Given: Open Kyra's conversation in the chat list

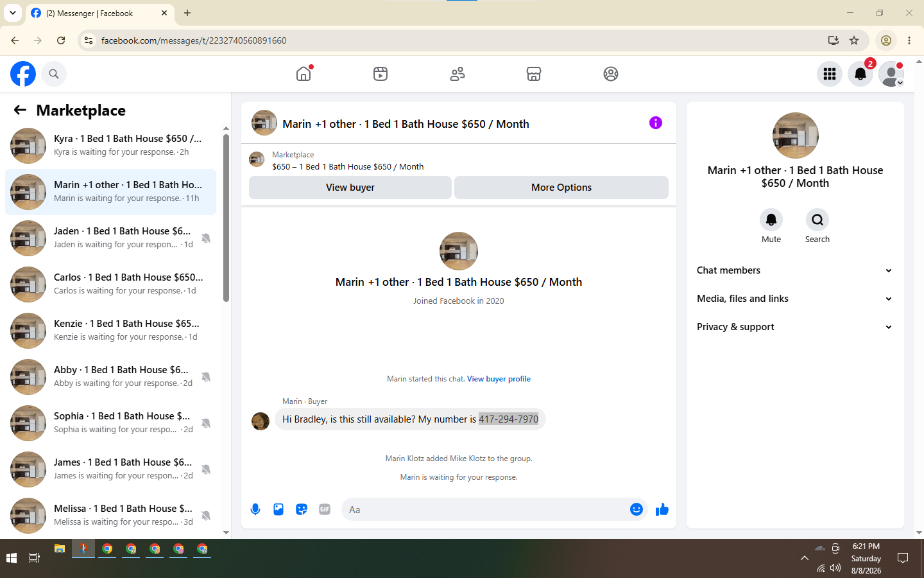Looking at the screenshot, I should (x=110, y=146).
